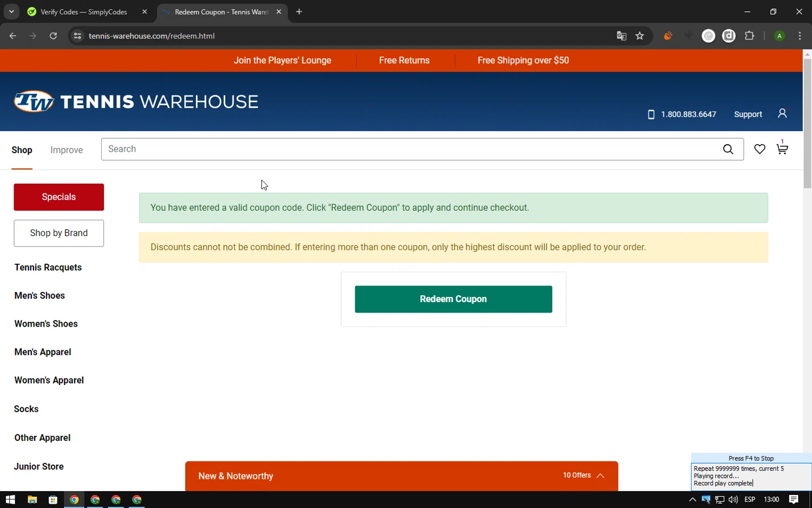Open the tab search dropdown arrow
Viewport: 812px width, 508px height.
coord(11,11)
